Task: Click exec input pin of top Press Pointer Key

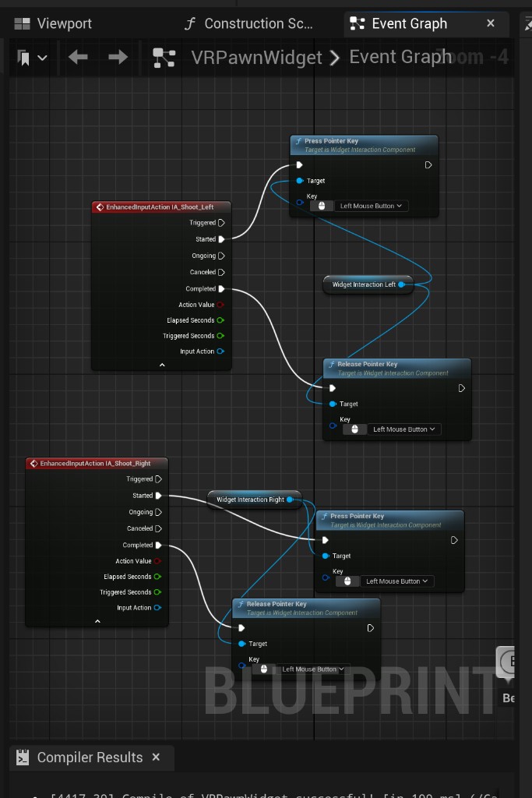Action: (x=299, y=165)
